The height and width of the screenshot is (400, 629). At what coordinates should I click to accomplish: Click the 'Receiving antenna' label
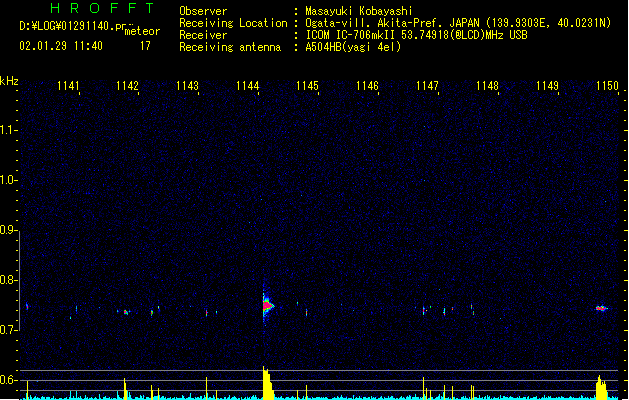(230, 47)
